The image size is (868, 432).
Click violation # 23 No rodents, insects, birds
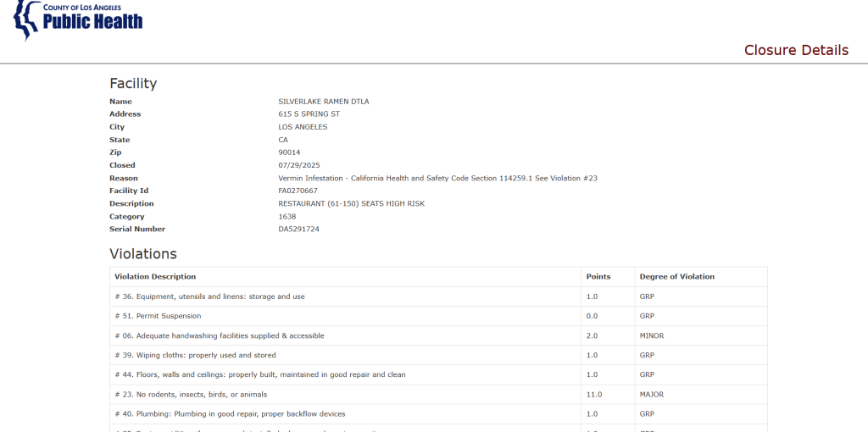191,395
